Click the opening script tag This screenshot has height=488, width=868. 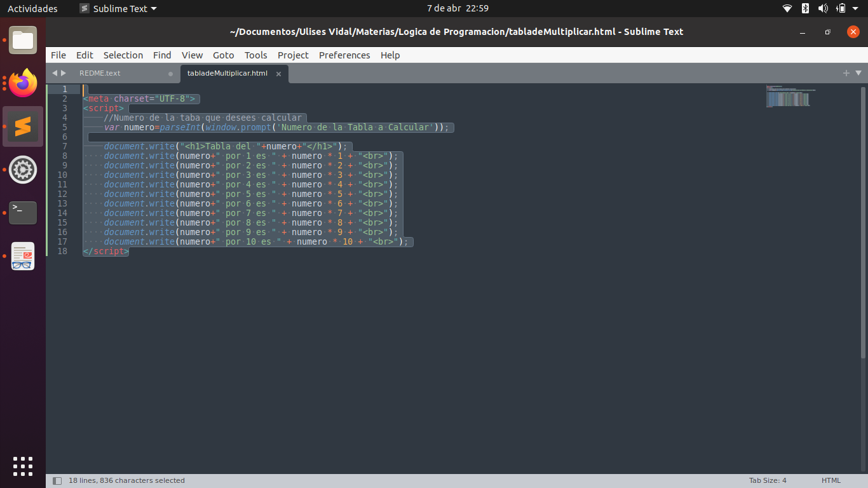(104, 108)
